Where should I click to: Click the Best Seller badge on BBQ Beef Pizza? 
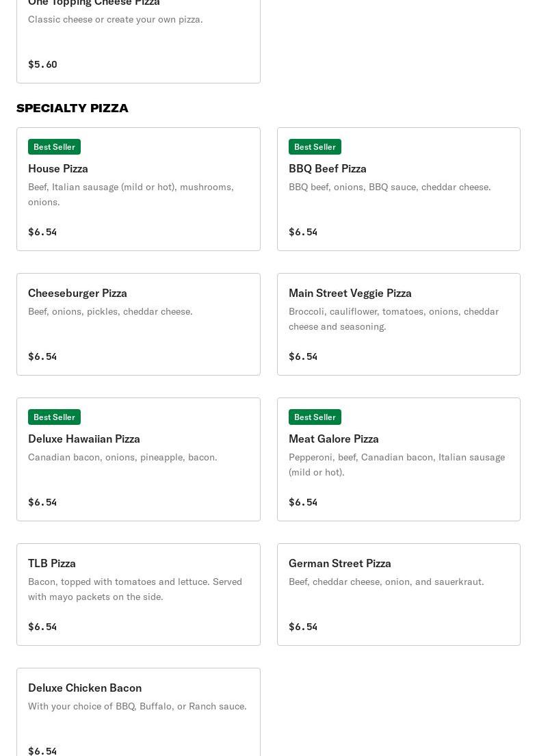click(315, 147)
